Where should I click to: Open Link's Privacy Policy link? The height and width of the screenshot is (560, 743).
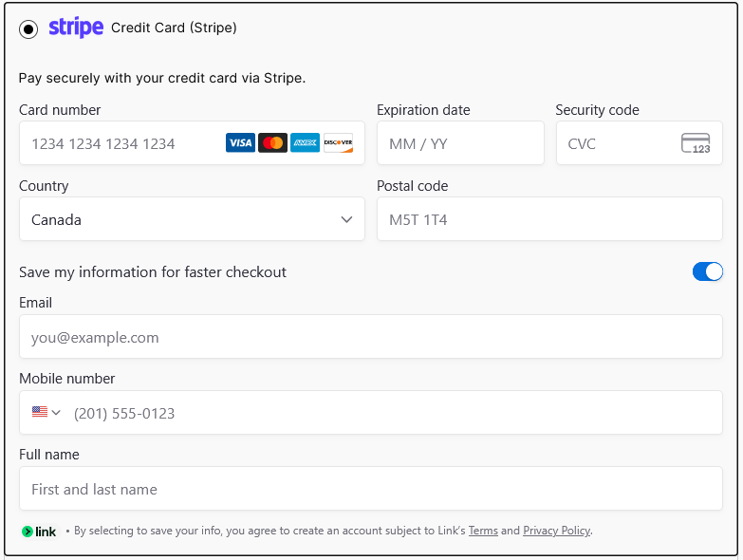[557, 531]
